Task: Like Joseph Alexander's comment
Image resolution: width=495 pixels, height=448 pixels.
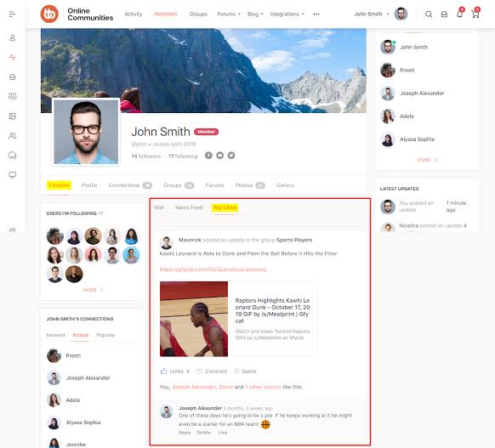Action: click(223, 433)
